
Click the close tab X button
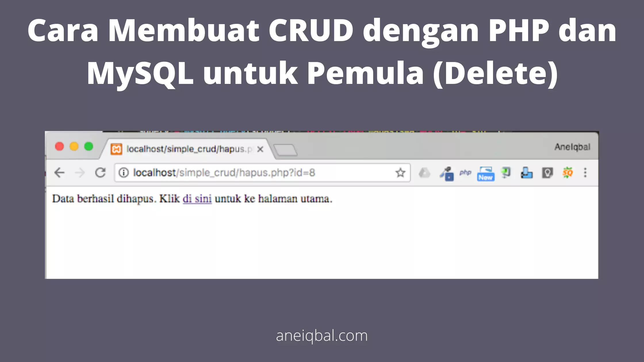[260, 149]
